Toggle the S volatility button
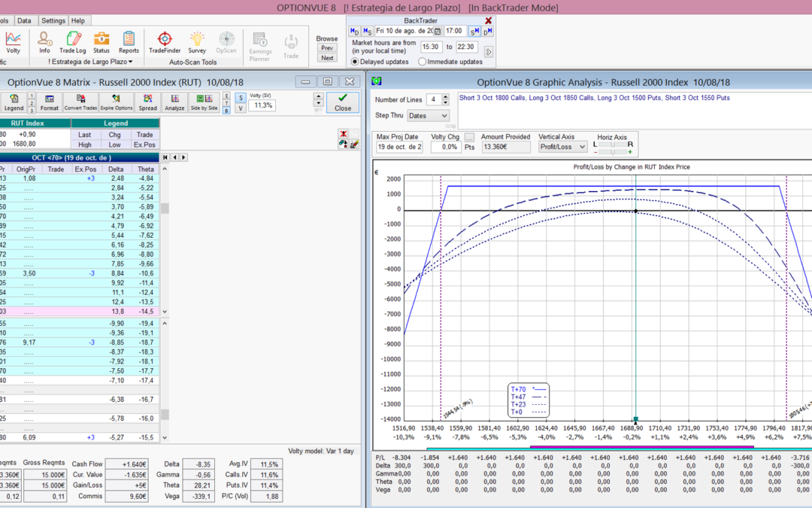The image size is (812, 508). 241,98
